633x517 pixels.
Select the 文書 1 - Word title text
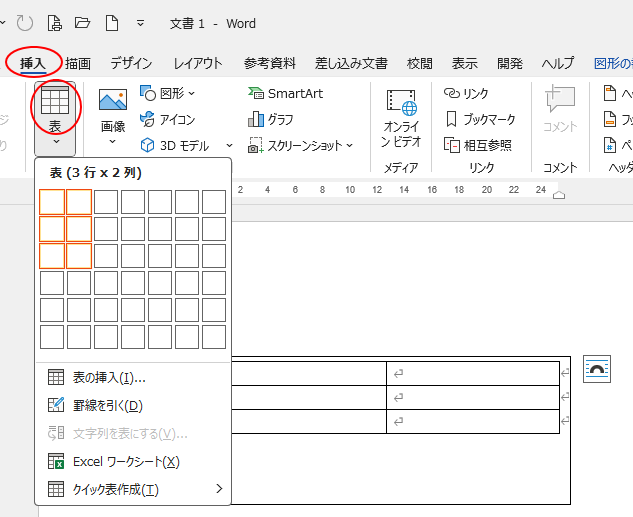[213, 23]
